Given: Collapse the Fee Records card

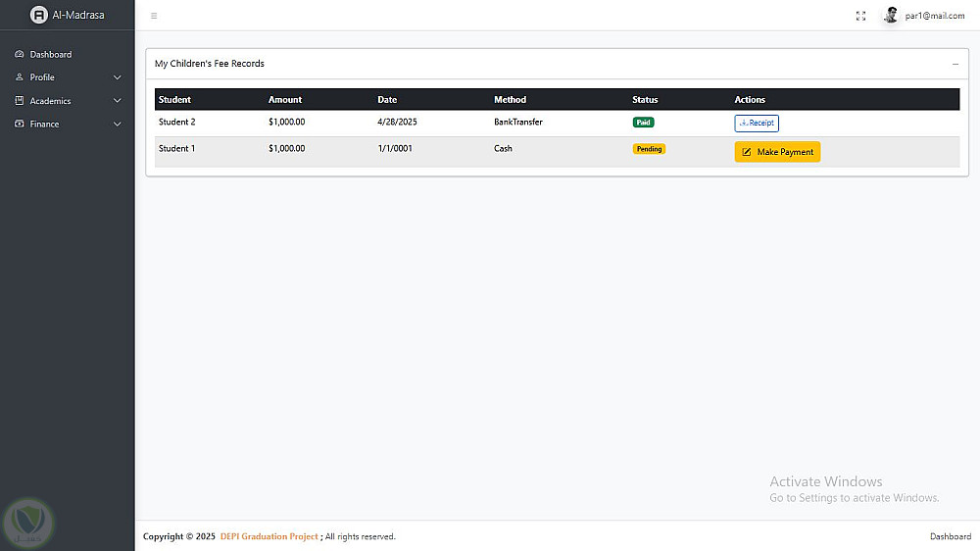Looking at the screenshot, I should click(x=955, y=64).
